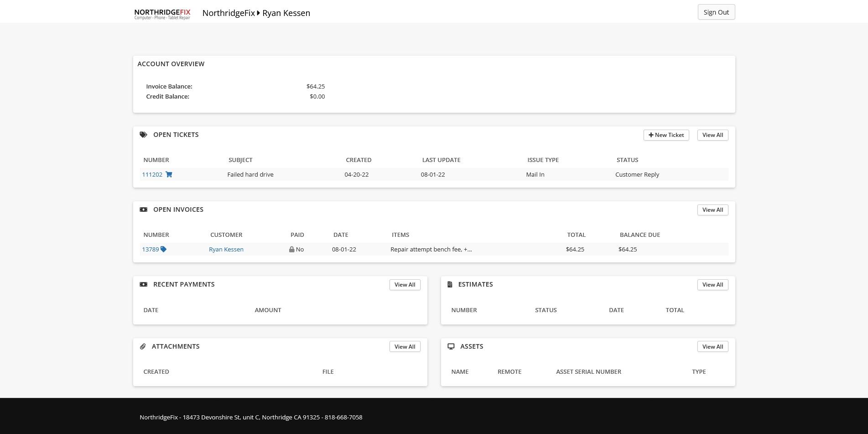The height and width of the screenshot is (434, 868).
Task: View all attachments
Action: click(405, 347)
